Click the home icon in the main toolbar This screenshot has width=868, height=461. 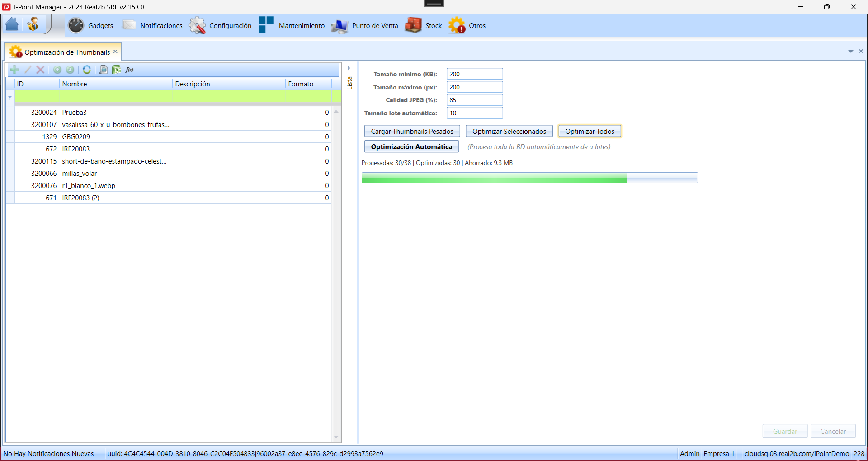12,24
